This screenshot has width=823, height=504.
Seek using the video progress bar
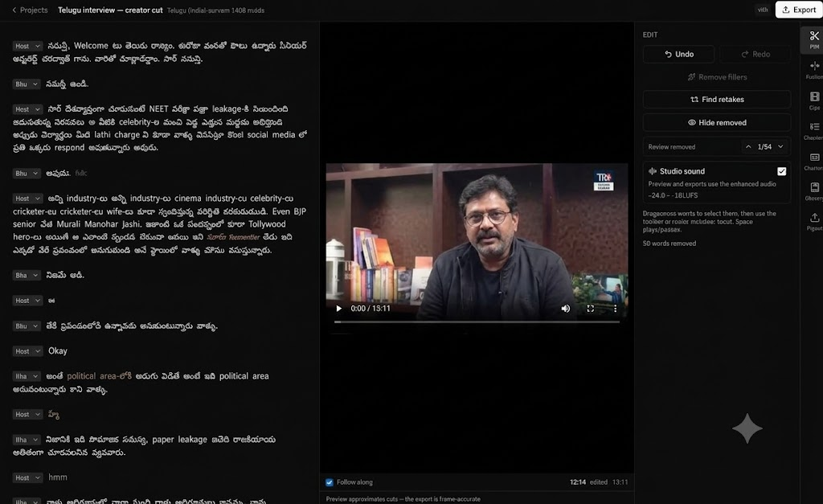click(x=477, y=322)
